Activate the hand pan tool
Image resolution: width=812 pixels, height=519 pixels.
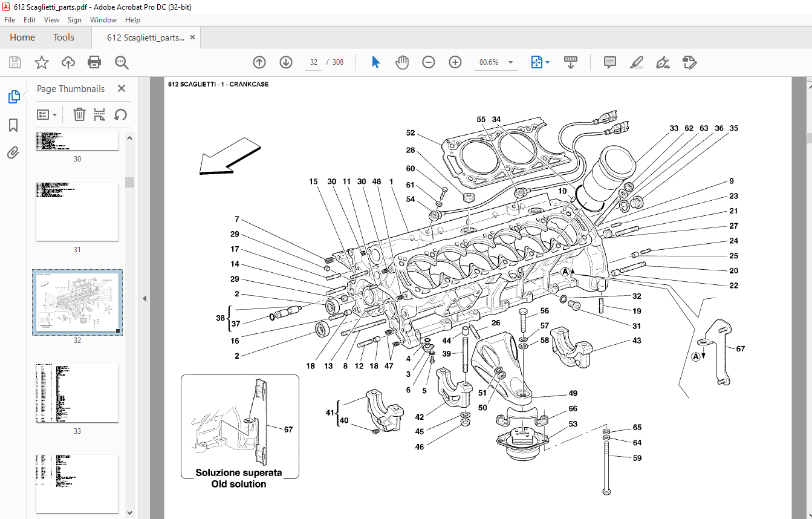tap(402, 62)
